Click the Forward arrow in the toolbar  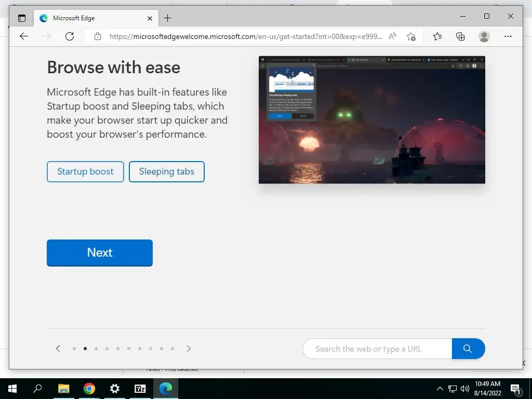click(x=47, y=36)
